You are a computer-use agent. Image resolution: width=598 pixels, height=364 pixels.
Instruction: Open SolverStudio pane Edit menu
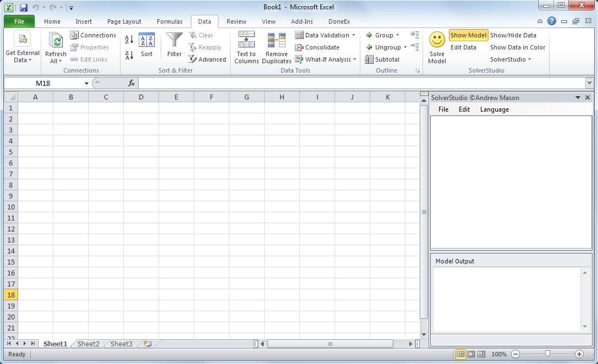464,109
